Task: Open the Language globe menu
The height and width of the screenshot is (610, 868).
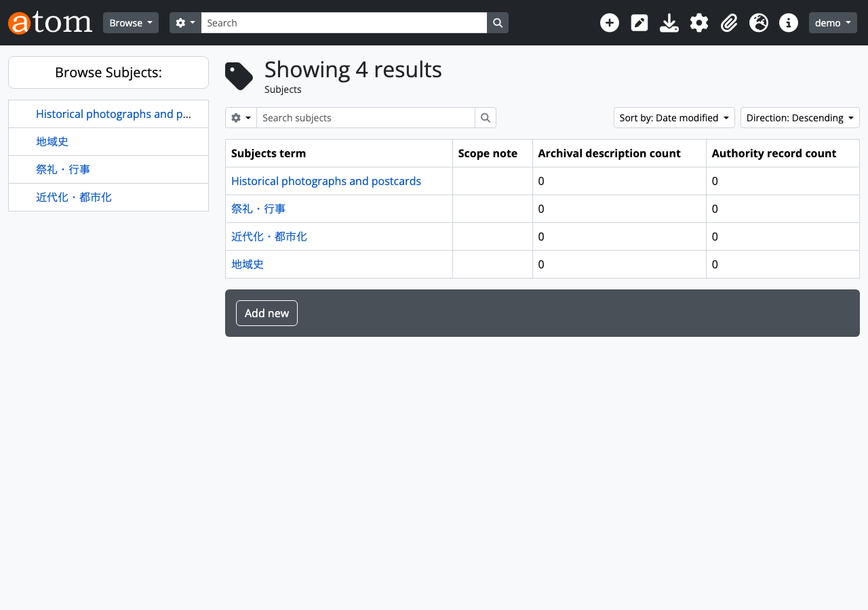Action: [x=759, y=22]
